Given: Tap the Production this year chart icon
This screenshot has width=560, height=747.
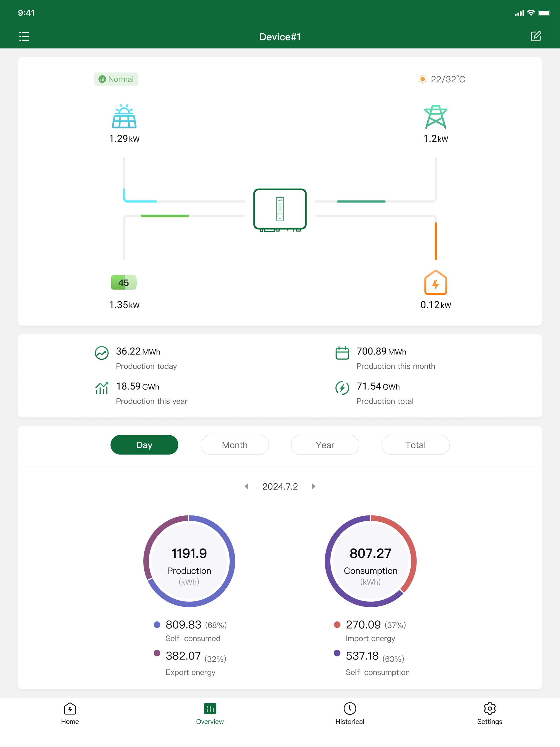Looking at the screenshot, I should click(102, 388).
